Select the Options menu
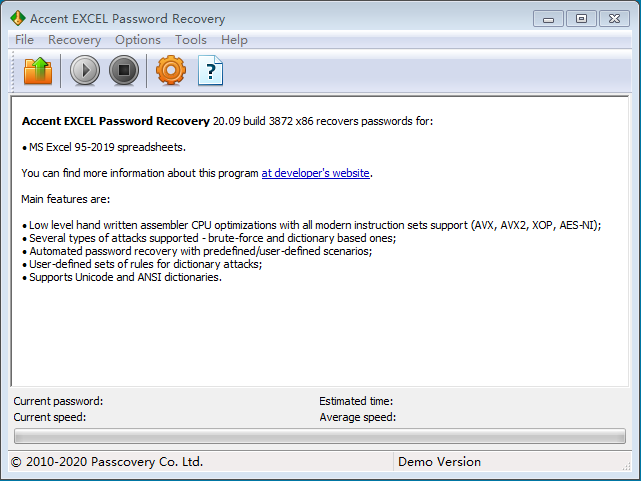This screenshot has width=641, height=481. pos(138,40)
